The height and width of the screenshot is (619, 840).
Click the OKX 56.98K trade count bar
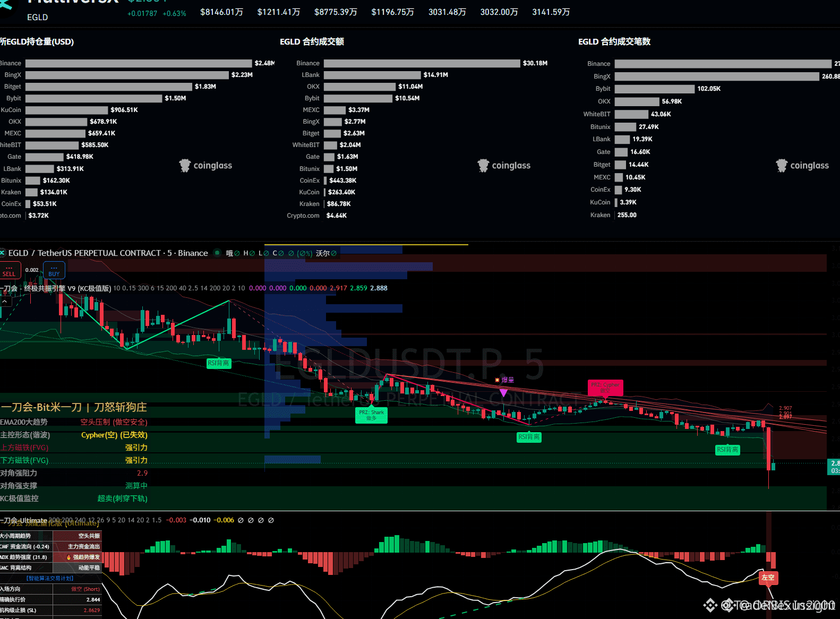[x=637, y=101]
